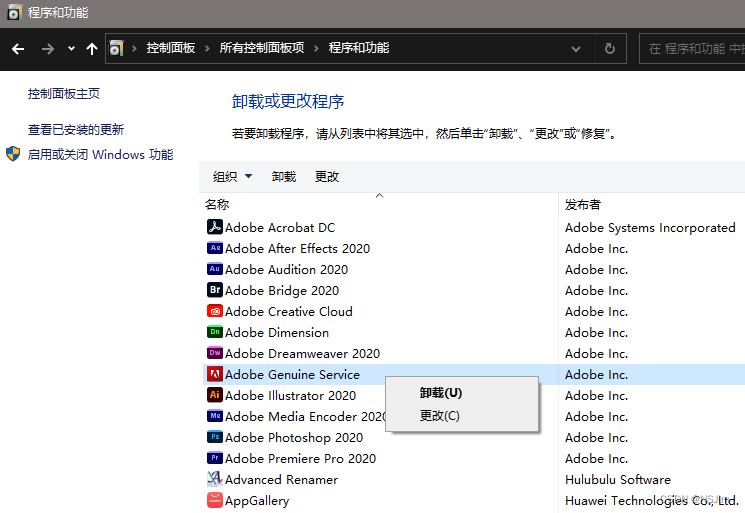Click publisher Hulubulu Software

(x=618, y=479)
